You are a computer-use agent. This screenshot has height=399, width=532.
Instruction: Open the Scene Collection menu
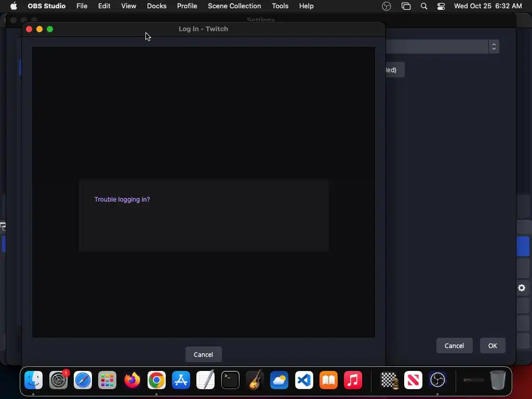pos(234,6)
